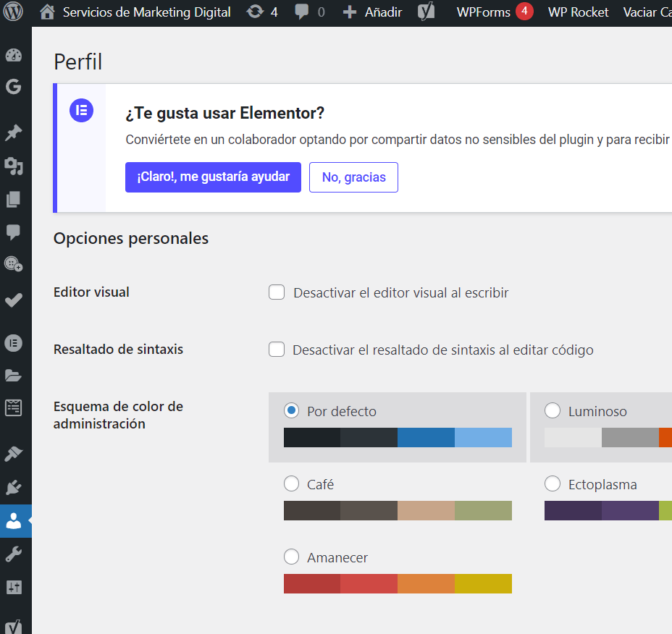
Task: Click ¡Claro!, me gustaría ayudar button
Action: pyautogui.click(x=213, y=177)
